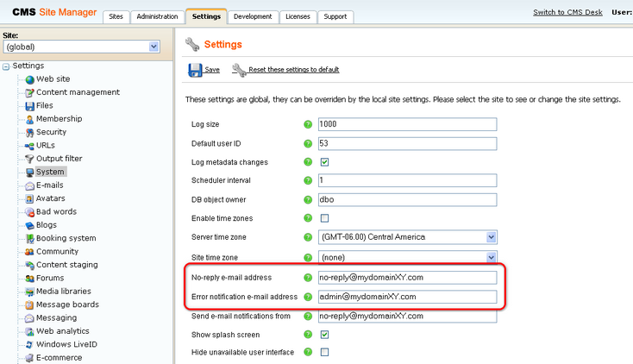
Task: Click the No-reply e-mail address field
Action: tap(407, 278)
